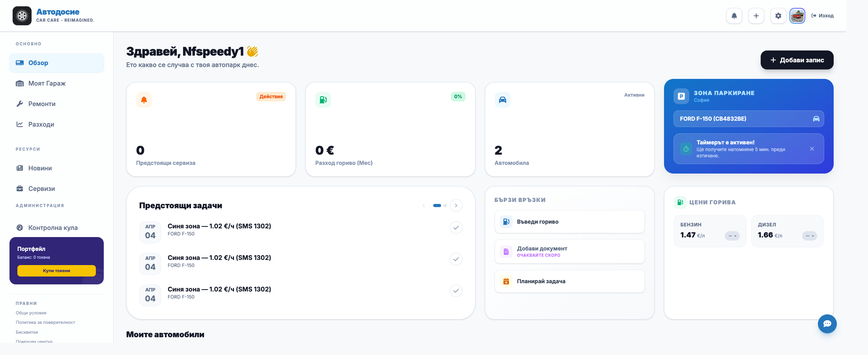Mark second Синя зона task as done
868x355 pixels.
pyautogui.click(x=456, y=259)
